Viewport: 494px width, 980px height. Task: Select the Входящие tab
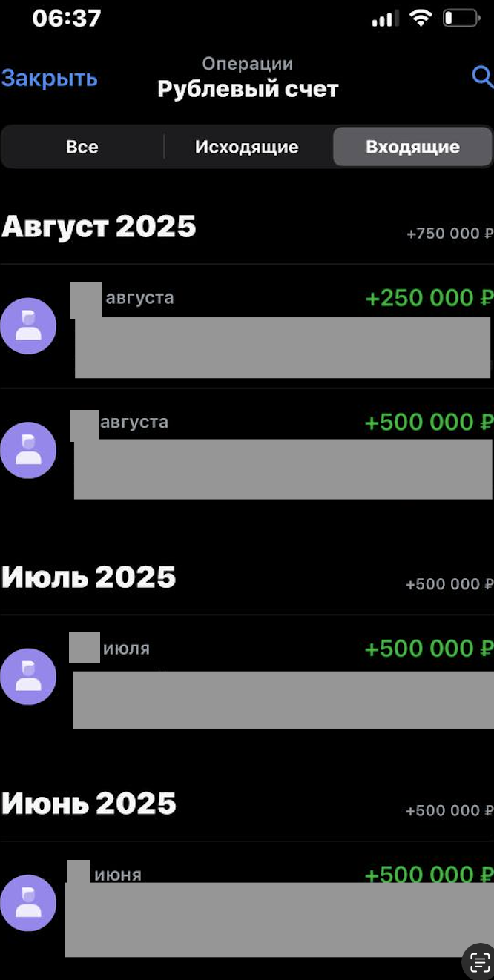(412, 147)
